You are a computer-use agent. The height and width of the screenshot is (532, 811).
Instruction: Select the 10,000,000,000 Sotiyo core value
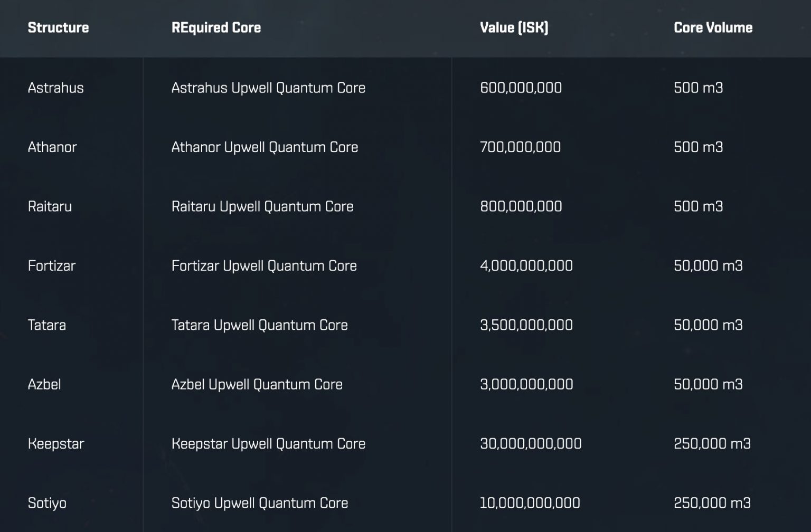(x=530, y=503)
